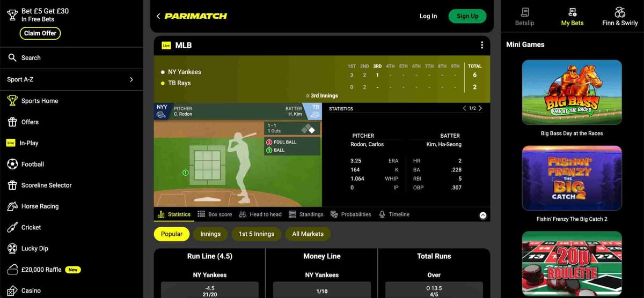This screenshot has width=644, height=298.
Task: Click the TOTAL score column header
Action: [x=475, y=66]
